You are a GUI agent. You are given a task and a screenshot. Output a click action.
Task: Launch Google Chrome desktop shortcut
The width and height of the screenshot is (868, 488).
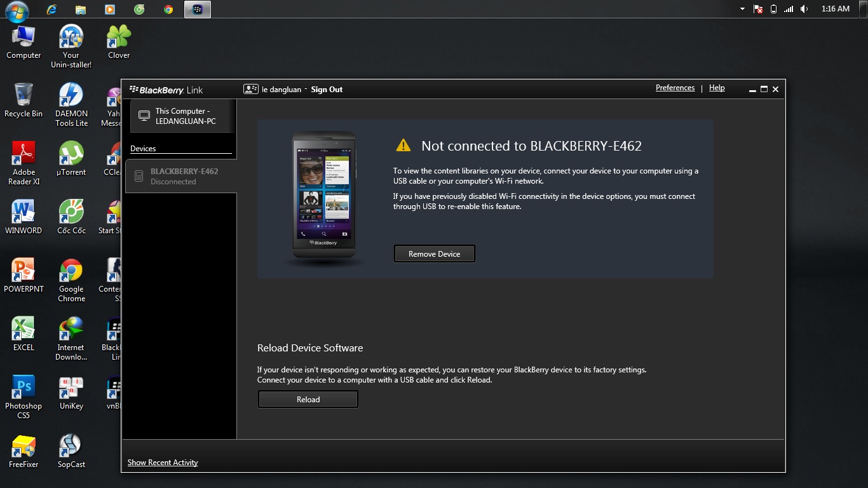coord(71,280)
